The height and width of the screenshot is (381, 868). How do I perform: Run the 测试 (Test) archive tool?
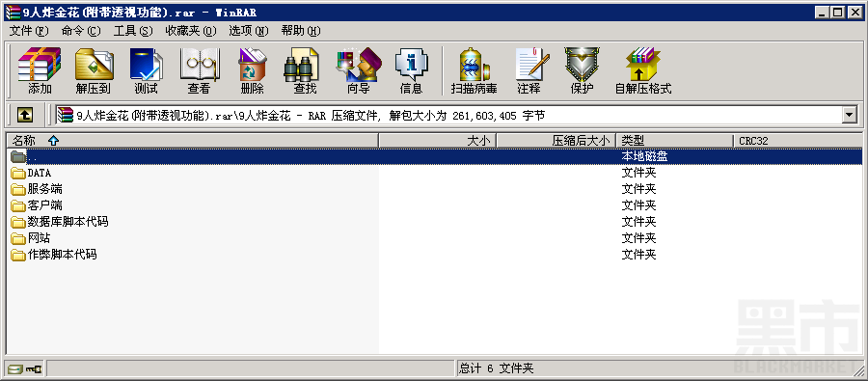point(147,70)
